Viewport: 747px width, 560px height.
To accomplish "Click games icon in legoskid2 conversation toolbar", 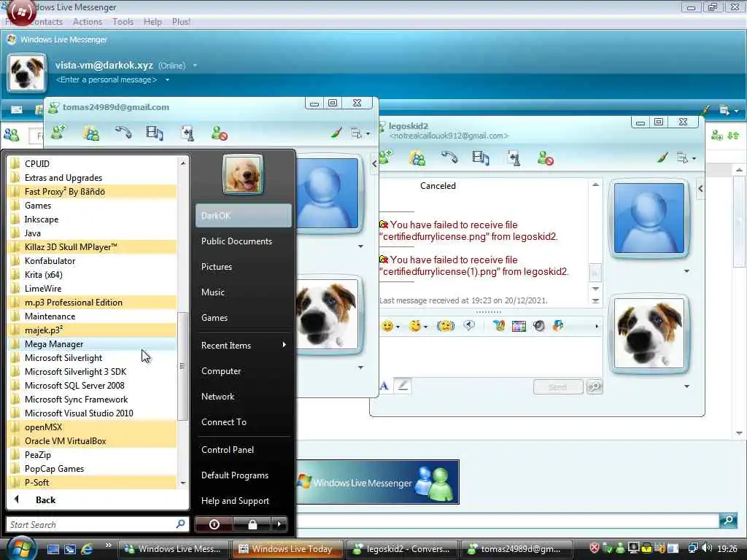I will 514,158.
